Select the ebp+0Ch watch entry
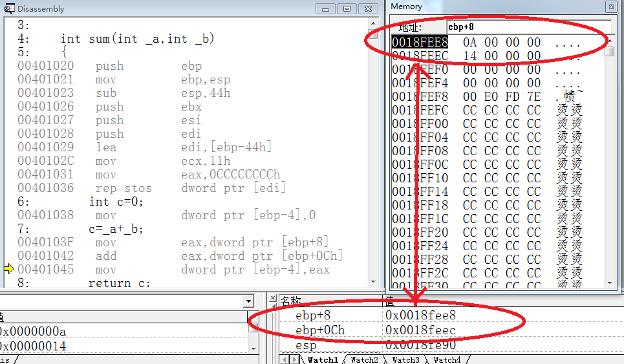624x364 pixels. (320, 330)
